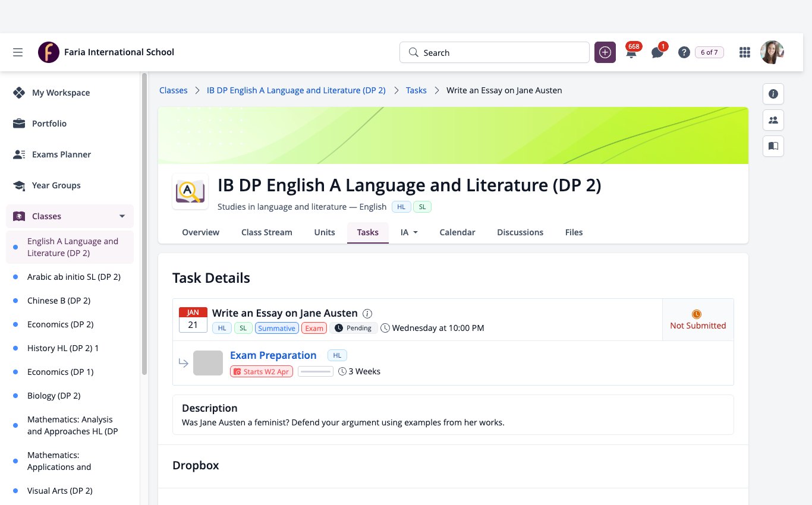Collapse the Classes sidebar section
This screenshot has height=505, width=812.
(122, 216)
